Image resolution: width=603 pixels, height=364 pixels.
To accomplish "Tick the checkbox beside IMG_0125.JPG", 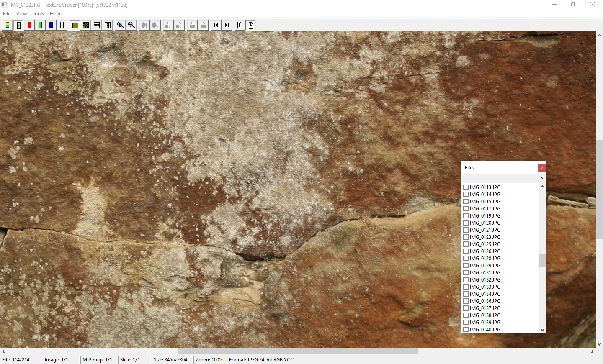I will (x=466, y=244).
